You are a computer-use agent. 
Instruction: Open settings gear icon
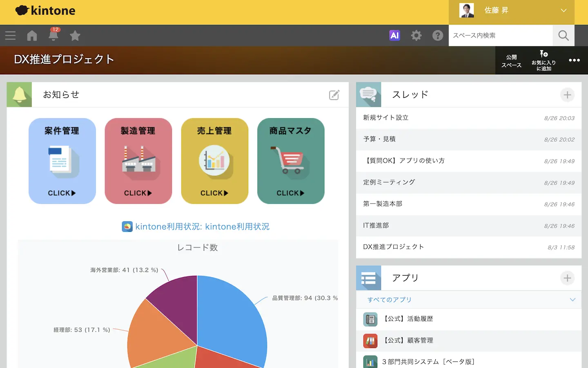coord(416,36)
